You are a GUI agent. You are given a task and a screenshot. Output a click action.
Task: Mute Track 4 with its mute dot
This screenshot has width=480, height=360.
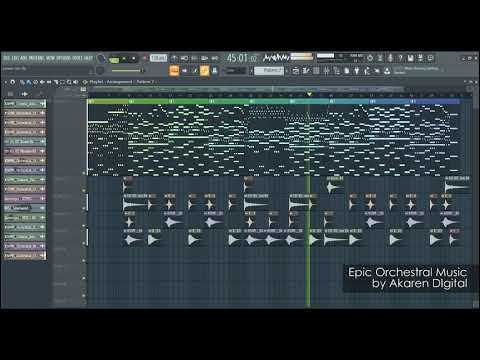pyautogui.click(x=84, y=226)
